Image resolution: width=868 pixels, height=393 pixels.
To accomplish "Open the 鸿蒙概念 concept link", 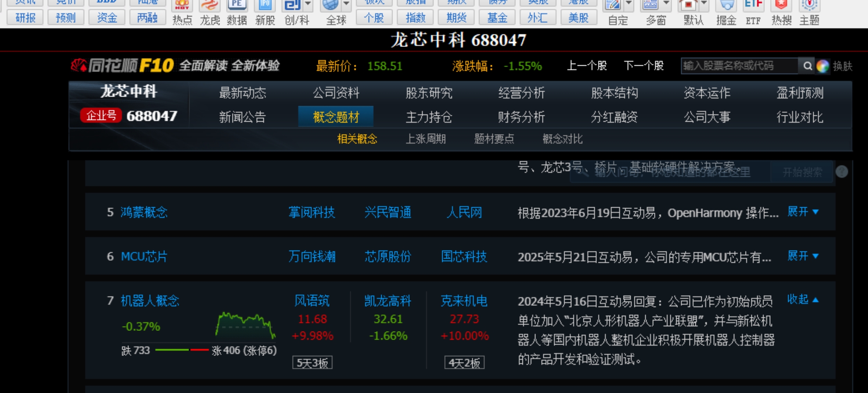I will [x=144, y=212].
